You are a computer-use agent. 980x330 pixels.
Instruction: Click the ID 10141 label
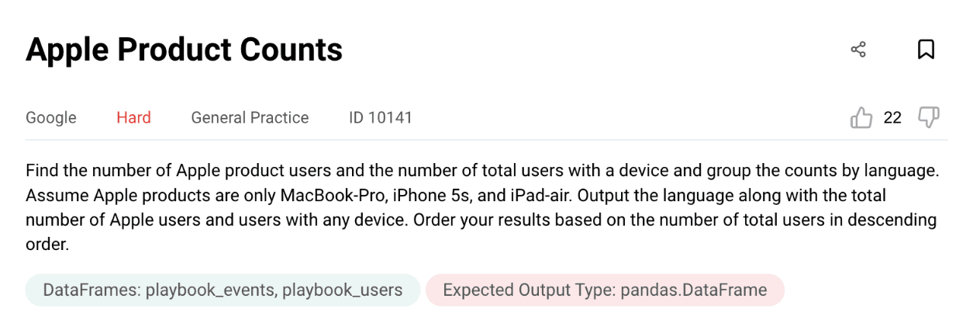point(381,118)
